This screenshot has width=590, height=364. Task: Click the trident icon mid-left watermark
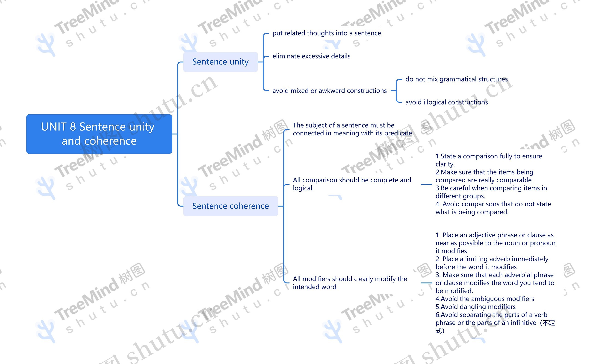pyautogui.click(x=45, y=188)
